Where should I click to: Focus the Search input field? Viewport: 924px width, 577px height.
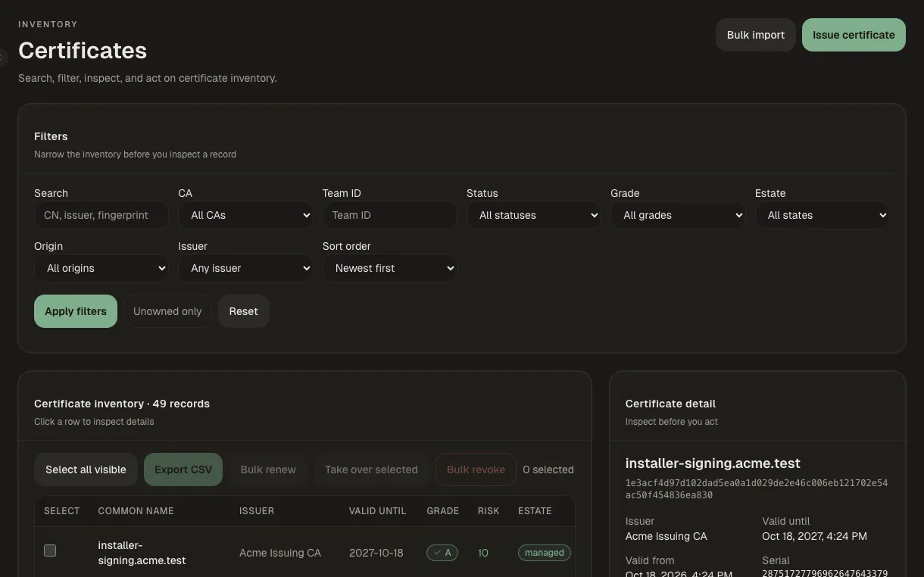(x=101, y=215)
